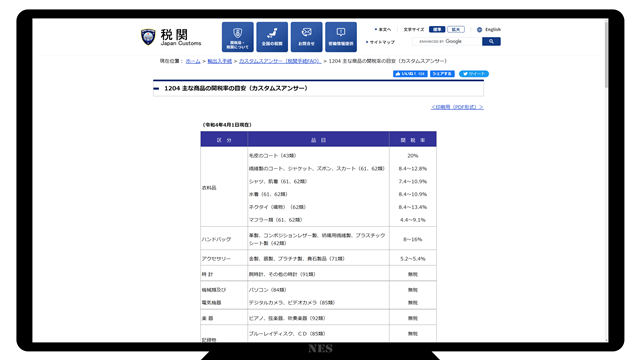Jump to main text via 本文へ
Image resolution: width=640 pixels, height=360 pixels.
click(383, 29)
